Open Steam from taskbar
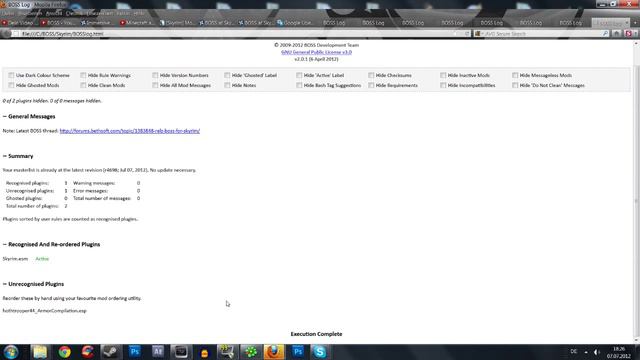This screenshot has height=360, width=640. click(111, 352)
